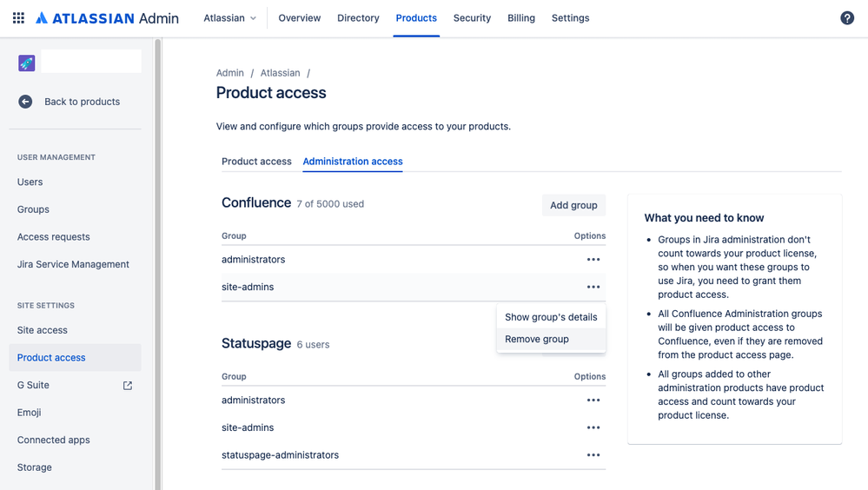Click the Add group button

tap(573, 205)
